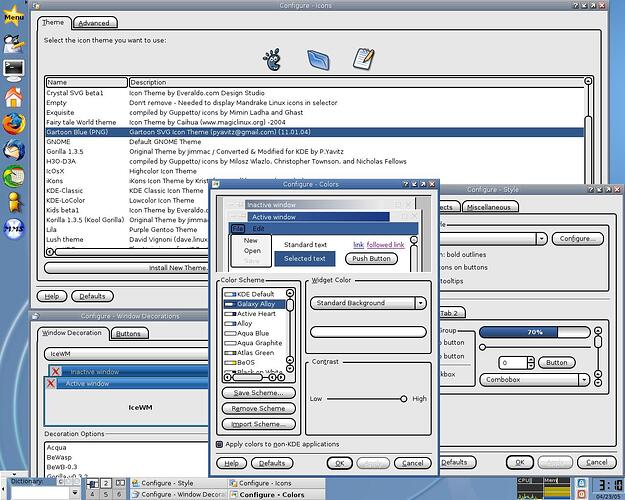625x500 pixels.
Task: Launch the terminal from the side panel
Action: pyautogui.click(x=14, y=69)
